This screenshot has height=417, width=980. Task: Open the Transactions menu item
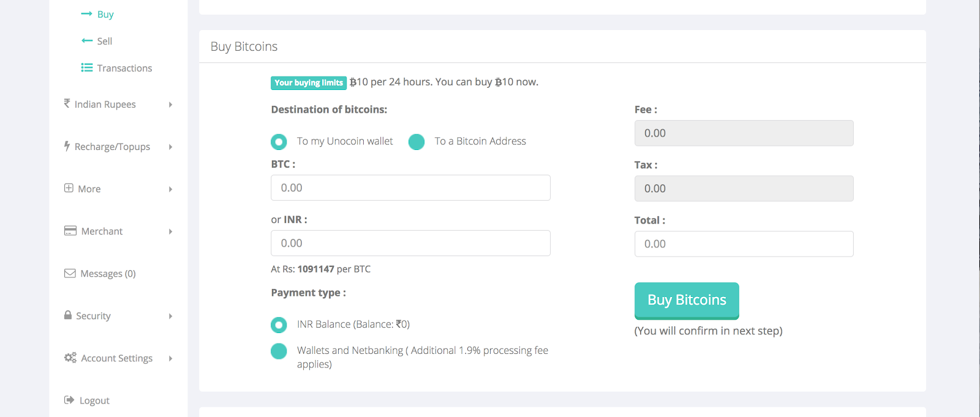coord(124,68)
